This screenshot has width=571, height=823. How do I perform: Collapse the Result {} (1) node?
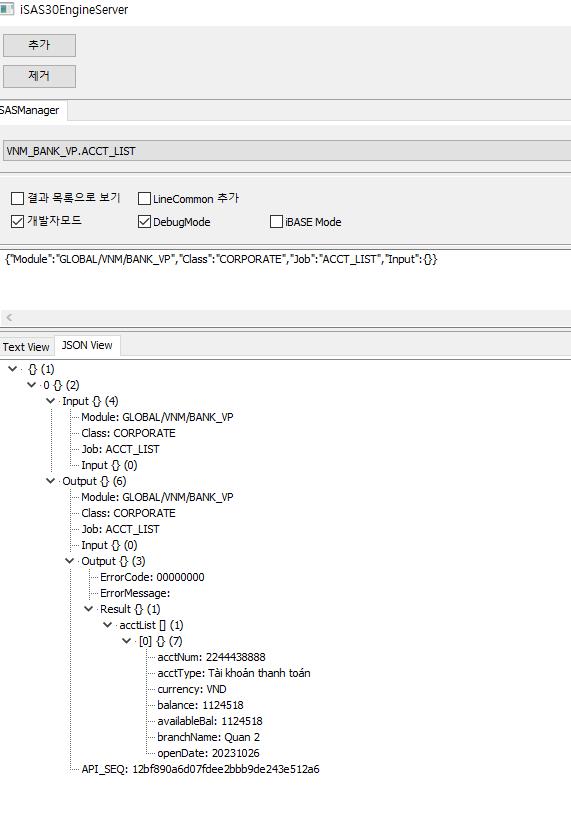coord(88,609)
